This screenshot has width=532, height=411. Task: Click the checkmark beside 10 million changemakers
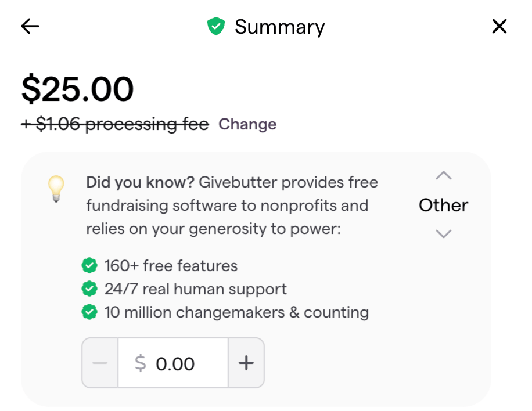pos(89,312)
